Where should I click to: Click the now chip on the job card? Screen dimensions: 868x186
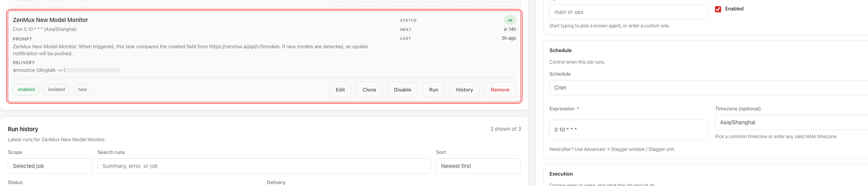point(82,90)
